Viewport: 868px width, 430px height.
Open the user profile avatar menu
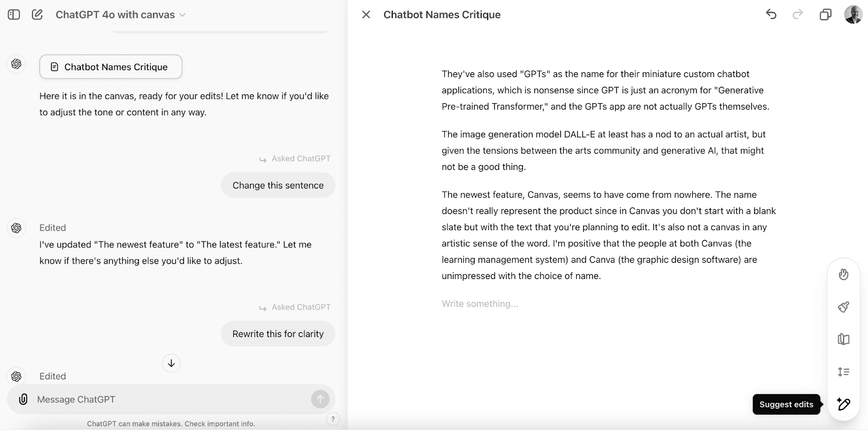click(853, 15)
